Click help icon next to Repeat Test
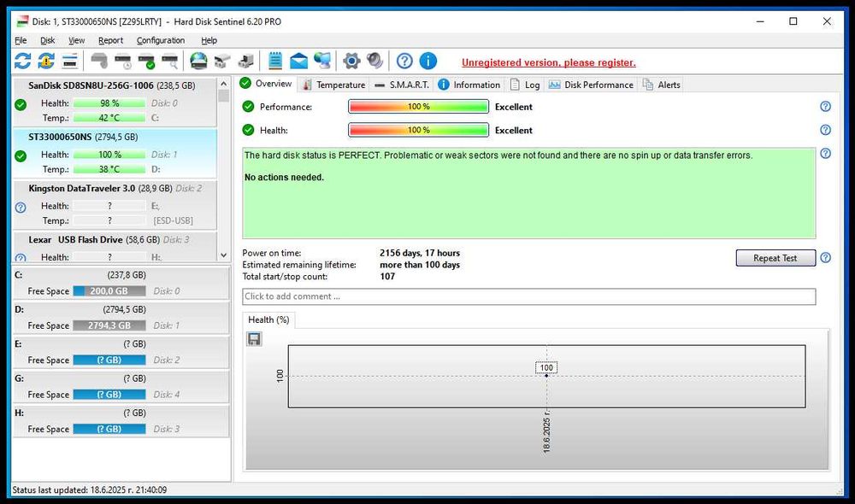 (x=826, y=258)
